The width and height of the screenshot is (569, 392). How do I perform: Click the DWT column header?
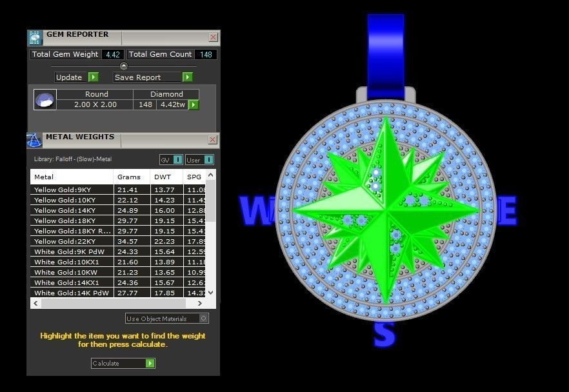pyautogui.click(x=166, y=177)
